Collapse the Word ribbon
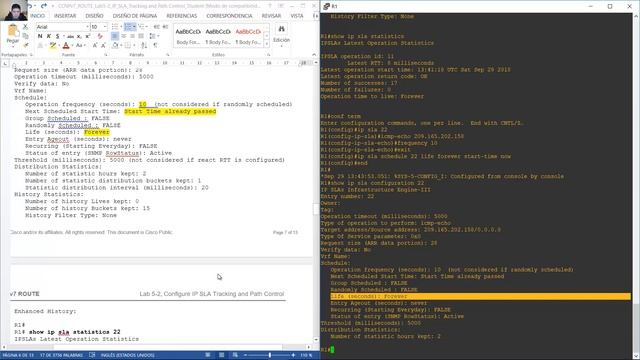 click(314, 54)
